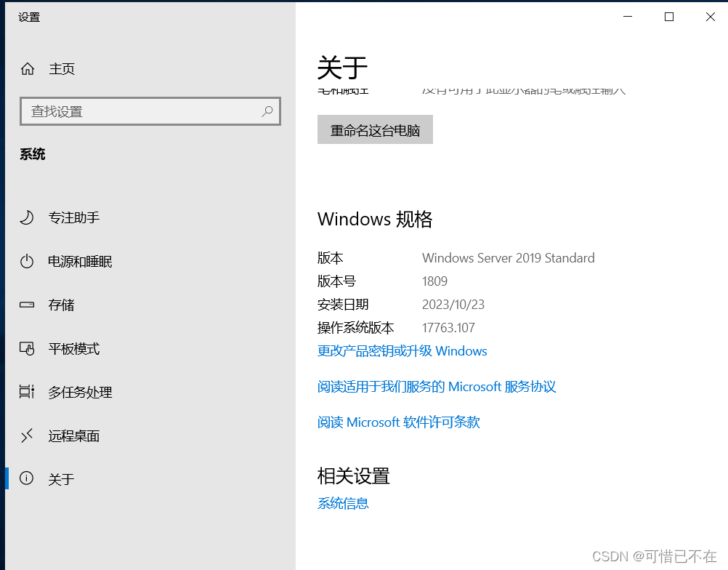728x570 pixels.
Task: Click the 安装日期 label
Action: click(x=343, y=305)
